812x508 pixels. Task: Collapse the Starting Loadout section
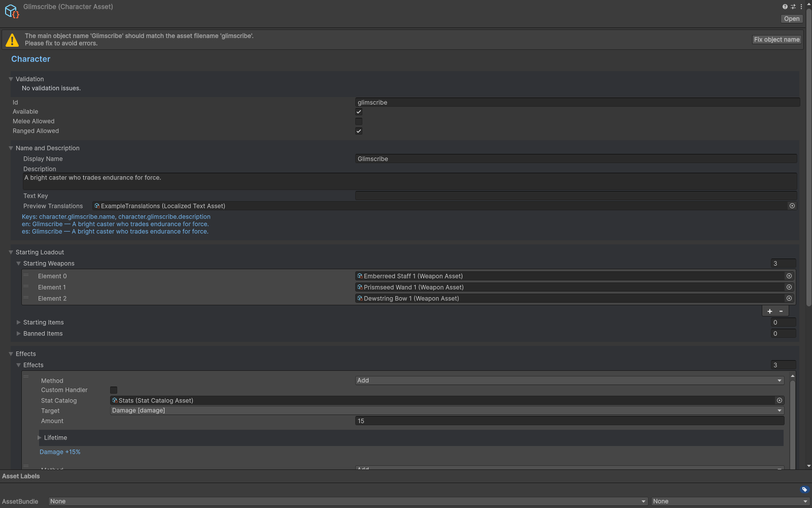(x=11, y=252)
